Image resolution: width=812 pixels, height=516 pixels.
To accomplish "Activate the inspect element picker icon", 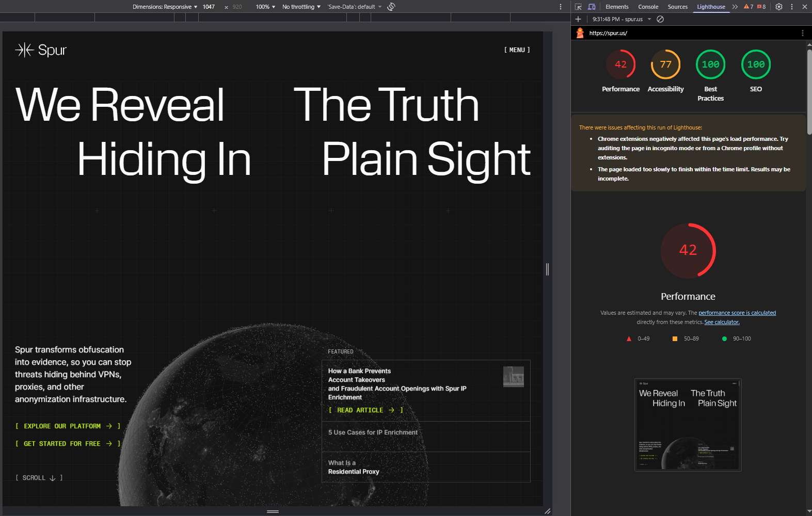I will click(x=578, y=7).
